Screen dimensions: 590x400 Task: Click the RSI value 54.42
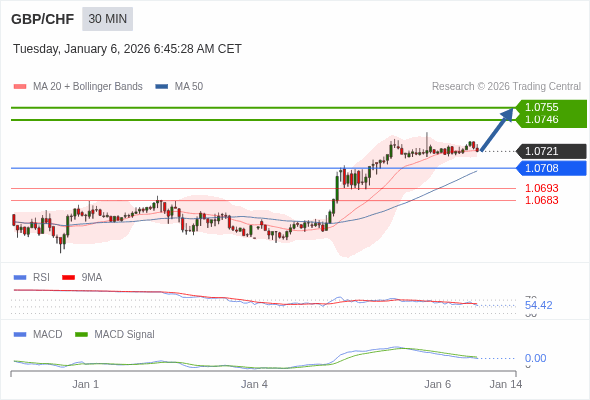pos(538,305)
